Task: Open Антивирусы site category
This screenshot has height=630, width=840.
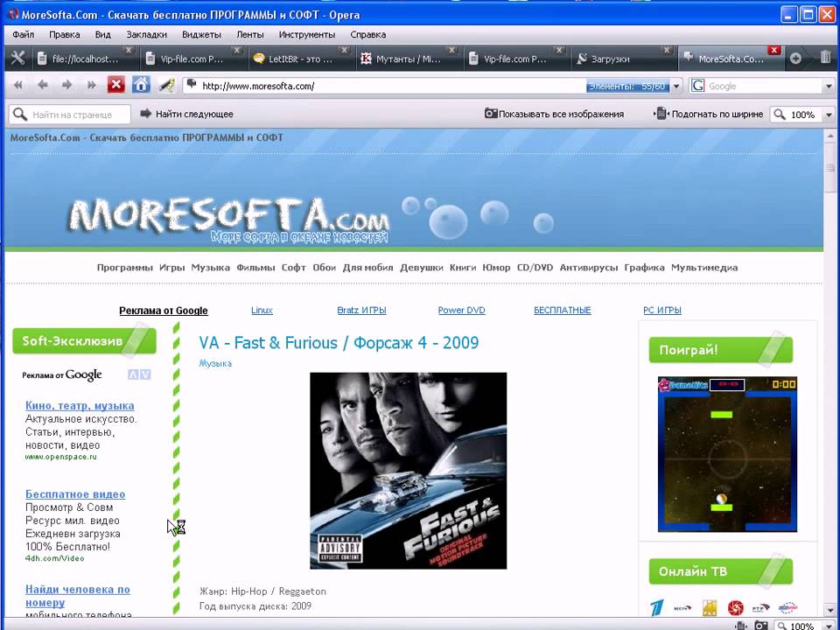Action: (589, 268)
